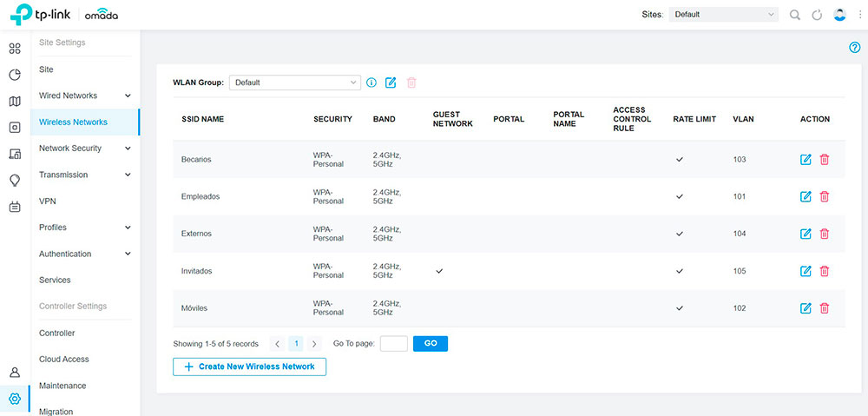Click the GO button

tap(431, 343)
